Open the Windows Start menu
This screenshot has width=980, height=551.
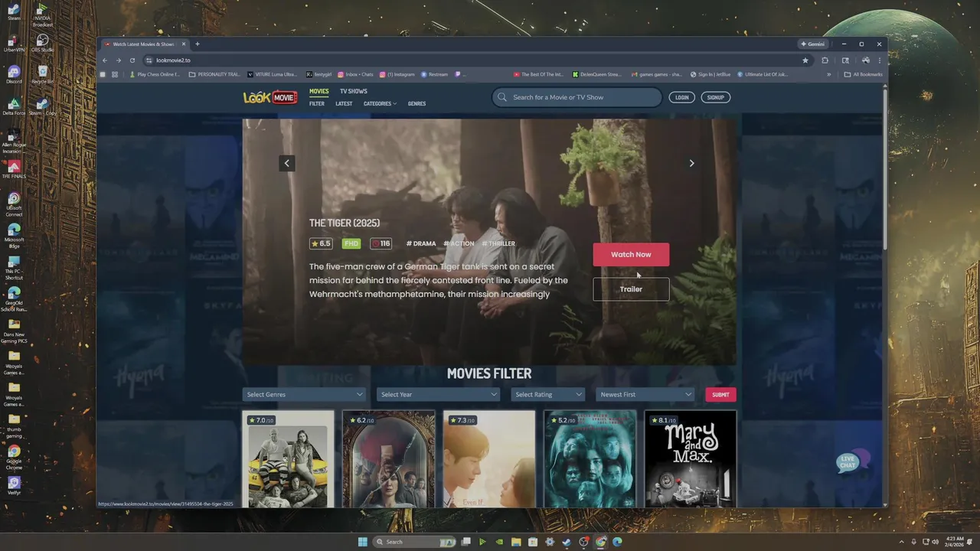(x=363, y=542)
